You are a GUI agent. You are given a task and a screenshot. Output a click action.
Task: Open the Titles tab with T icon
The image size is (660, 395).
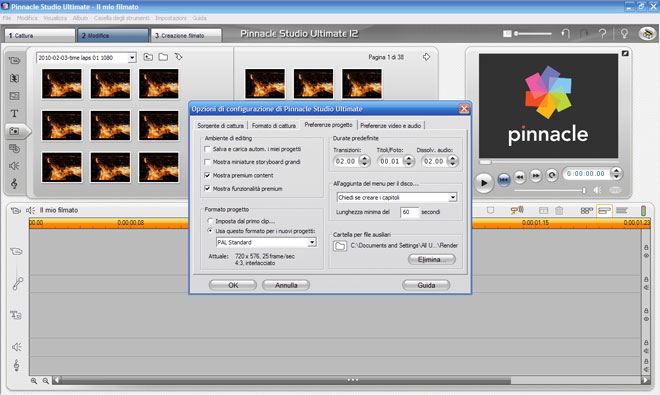click(14, 113)
